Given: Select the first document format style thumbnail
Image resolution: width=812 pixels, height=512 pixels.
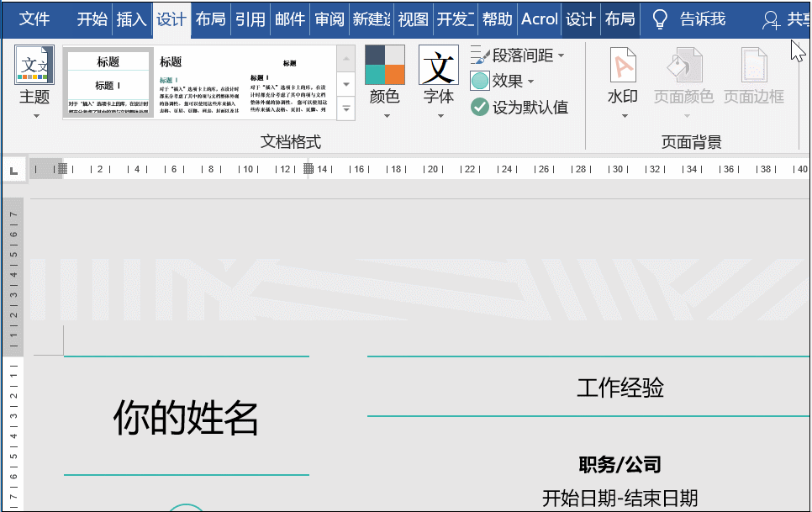Looking at the screenshot, I should point(108,83).
